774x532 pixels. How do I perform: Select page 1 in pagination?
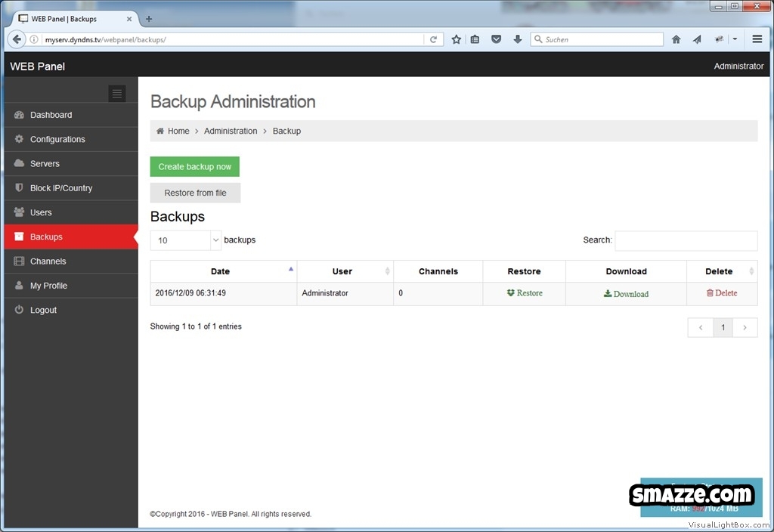coord(723,327)
